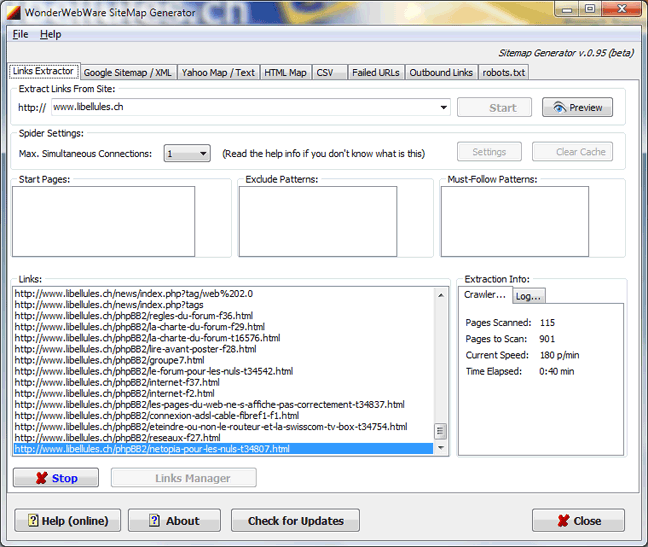Image resolution: width=648 pixels, height=547 pixels.
Task: Switch to the Yahoo Map / Text tab
Action: click(x=218, y=72)
